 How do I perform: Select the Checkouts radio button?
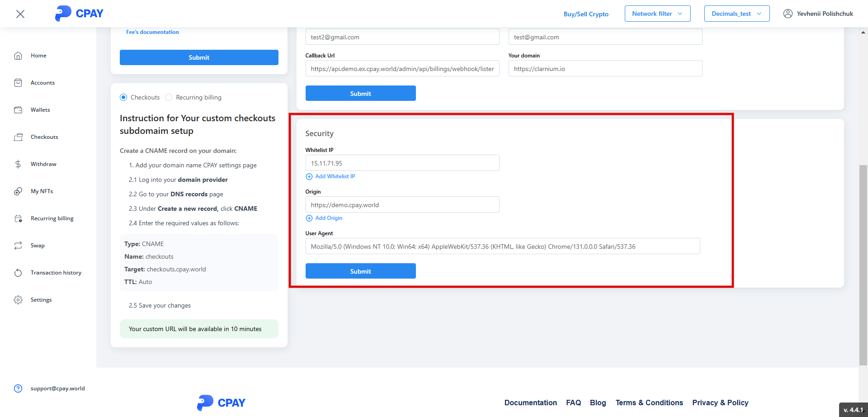123,97
